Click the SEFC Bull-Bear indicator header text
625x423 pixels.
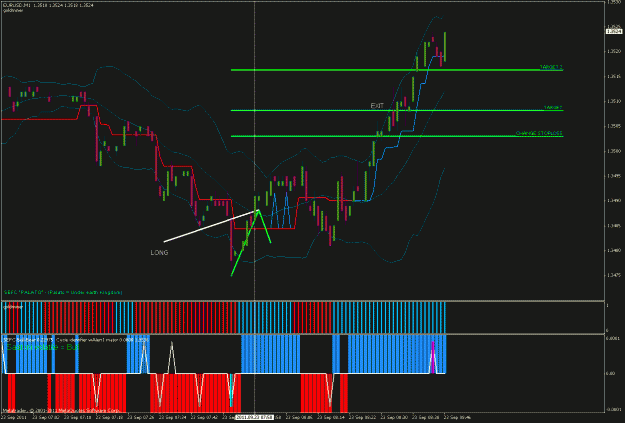(76, 340)
